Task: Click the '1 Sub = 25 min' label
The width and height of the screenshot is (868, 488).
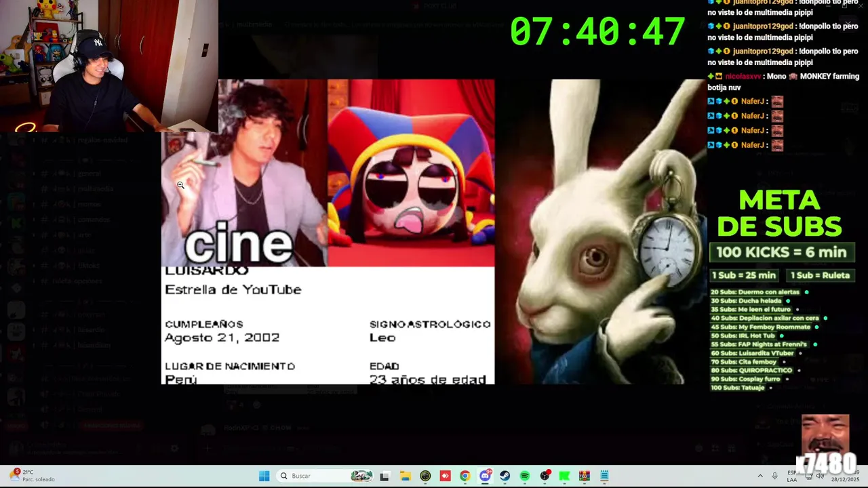Action: 743,275
